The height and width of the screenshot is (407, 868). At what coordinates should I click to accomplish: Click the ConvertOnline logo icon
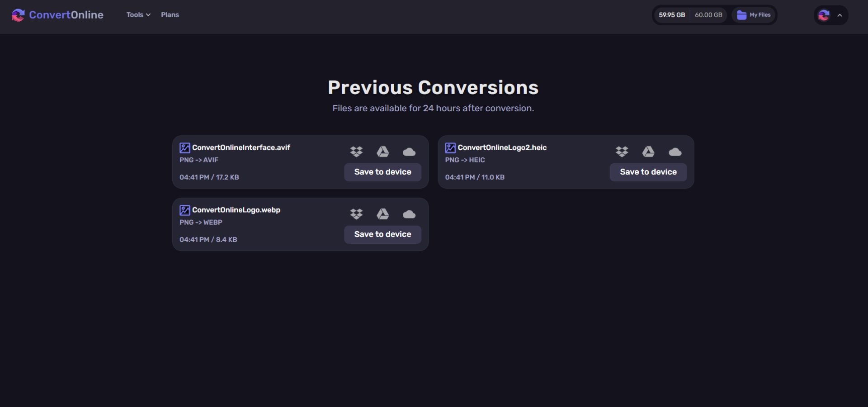click(18, 15)
